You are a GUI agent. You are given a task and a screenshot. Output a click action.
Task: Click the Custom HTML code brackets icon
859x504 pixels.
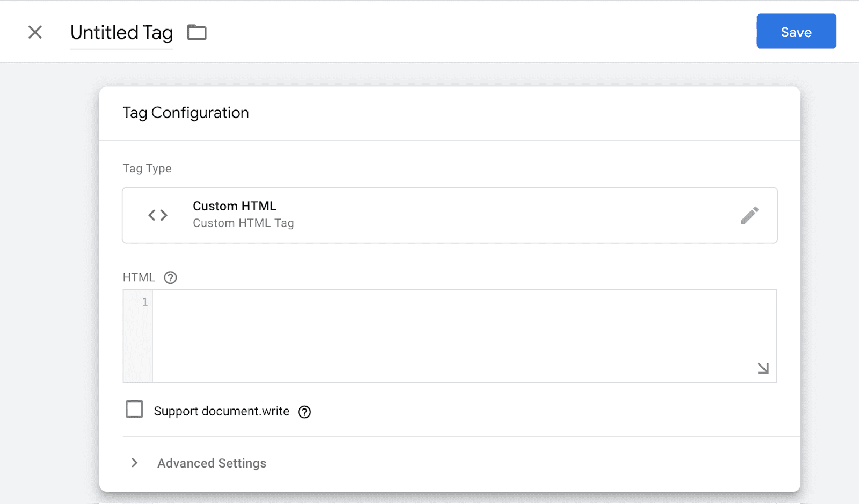[157, 215]
